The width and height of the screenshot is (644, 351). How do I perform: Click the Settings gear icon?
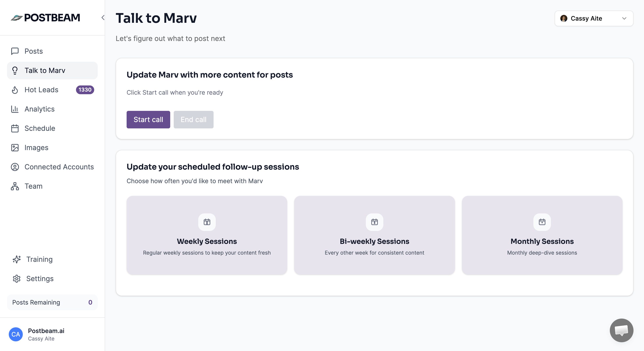16,278
